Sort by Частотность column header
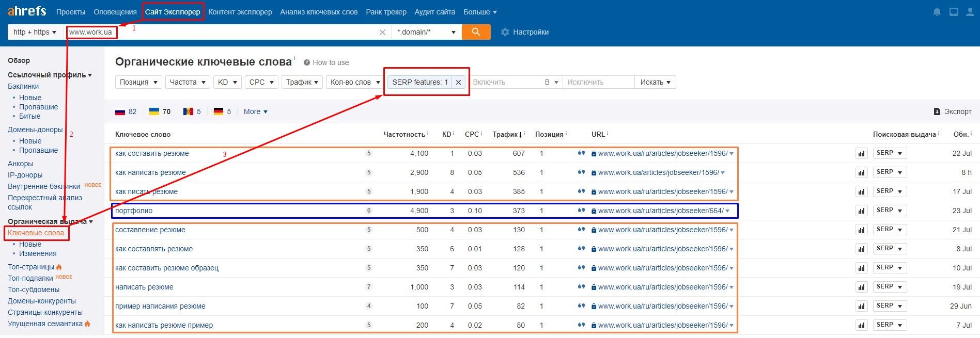 click(x=405, y=134)
